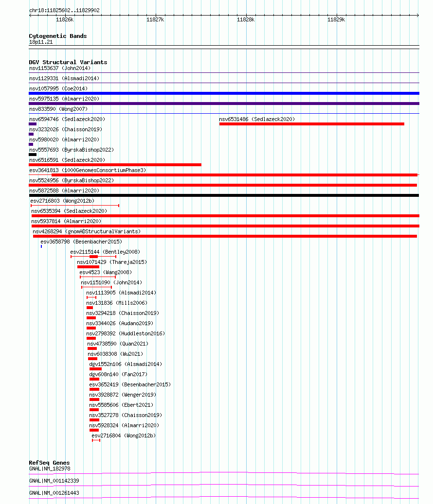The image size is (433, 504).
Task: Click the nsv1151090 (John2014) label
Action: pos(111,282)
